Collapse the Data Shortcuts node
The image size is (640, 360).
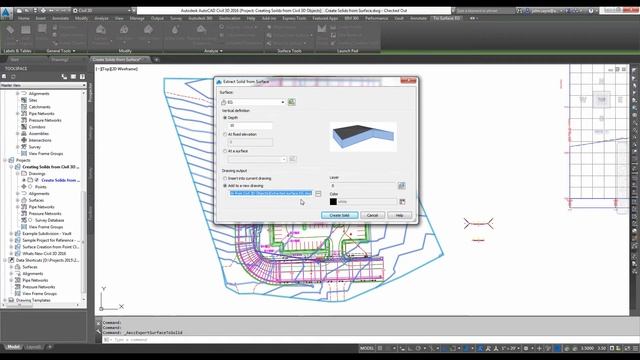[5, 260]
